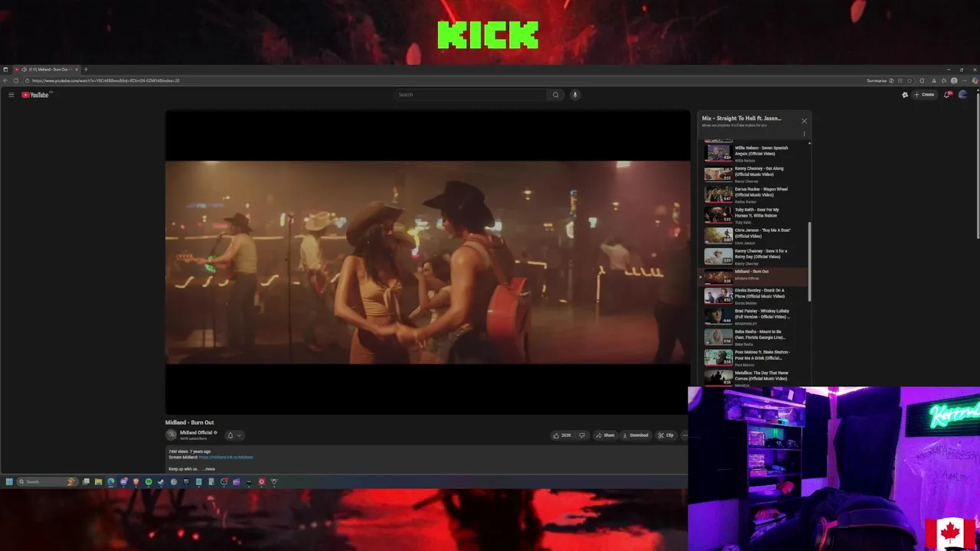Image resolution: width=980 pixels, height=551 pixels.
Task: Like the Midland - Burn Out video
Action: 562,435
